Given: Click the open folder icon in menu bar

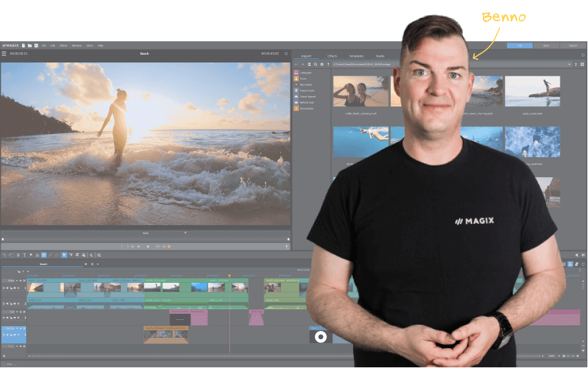Looking at the screenshot, I should tap(30, 45).
